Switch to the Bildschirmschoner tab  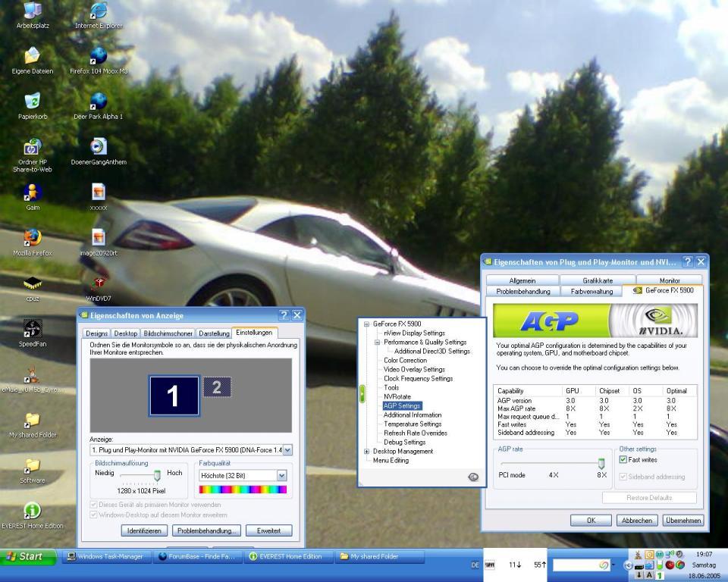(x=168, y=333)
